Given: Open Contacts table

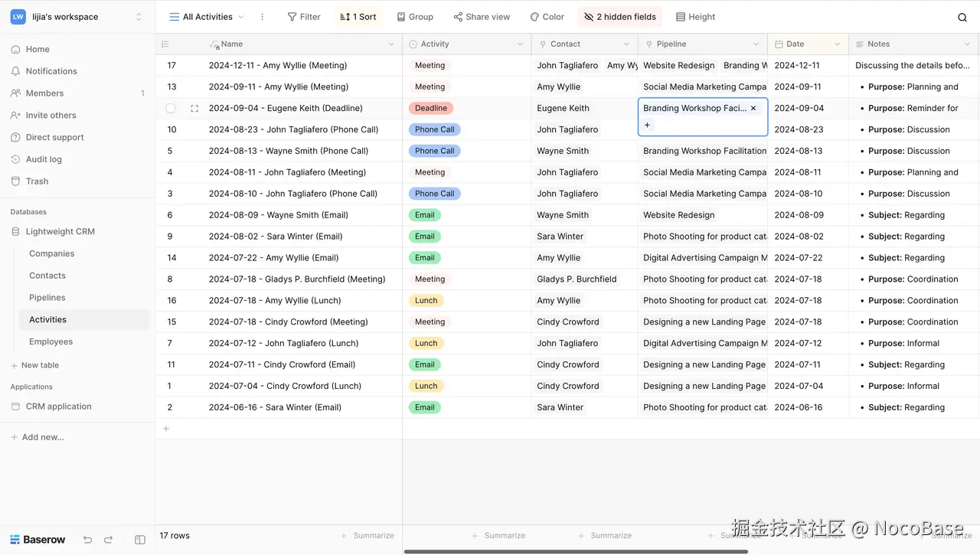Looking at the screenshot, I should [x=47, y=276].
